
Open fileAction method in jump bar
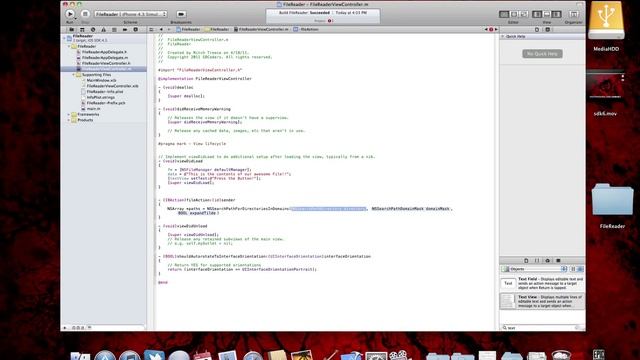pyautogui.click(x=306, y=29)
